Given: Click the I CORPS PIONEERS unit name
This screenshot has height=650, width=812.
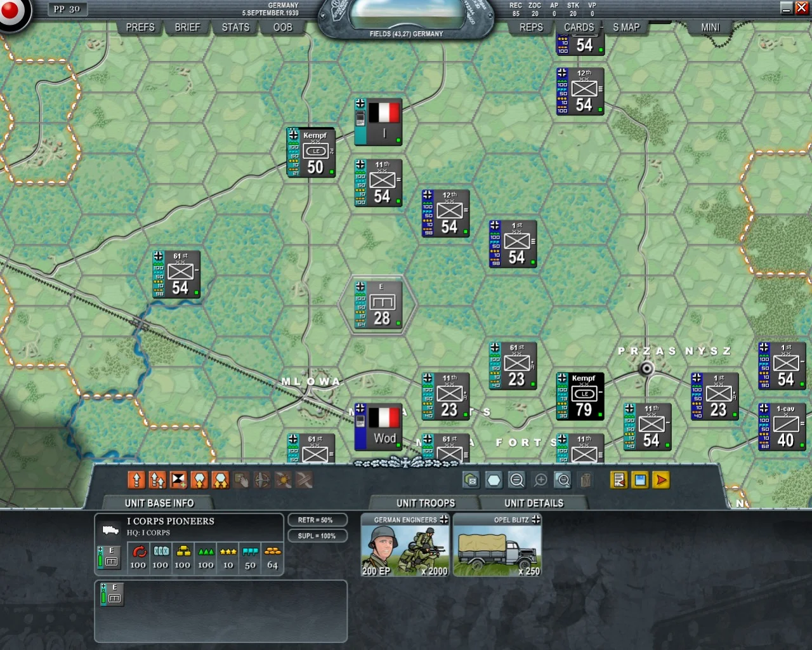Looking at the screenshot, I should coord(171,521).
